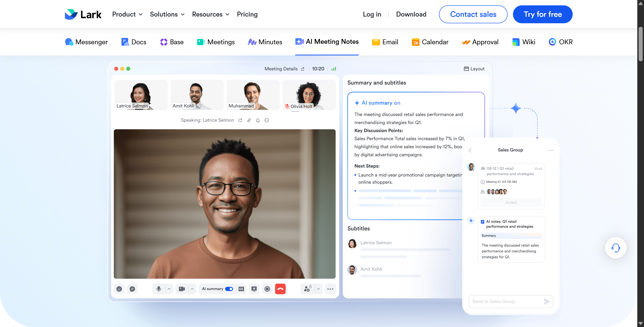644x327 pixels.
Task: Open the Resources dropdown menu
Action: click(x=210, y=14)
